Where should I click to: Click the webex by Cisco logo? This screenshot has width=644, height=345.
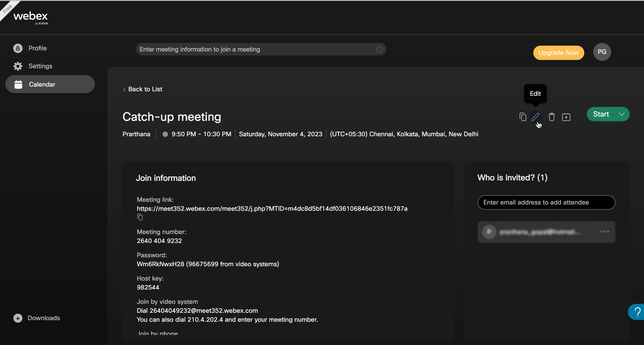click(x=30, y=17)
